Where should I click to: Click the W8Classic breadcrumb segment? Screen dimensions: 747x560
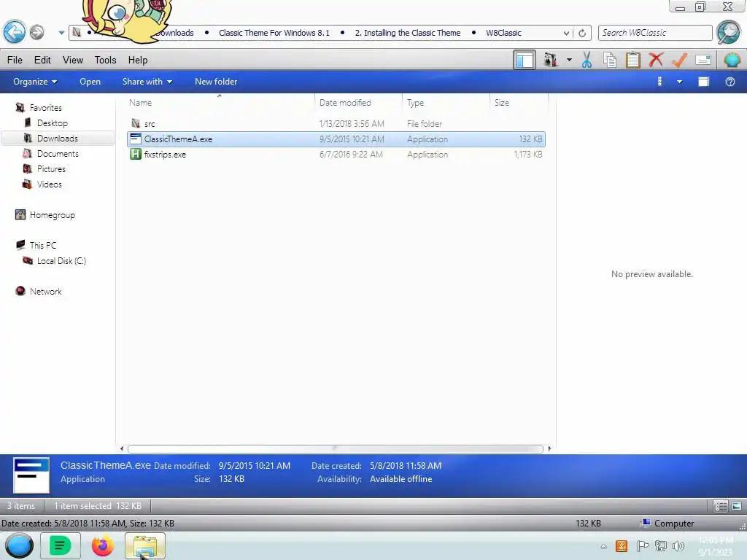click(503, 33)
